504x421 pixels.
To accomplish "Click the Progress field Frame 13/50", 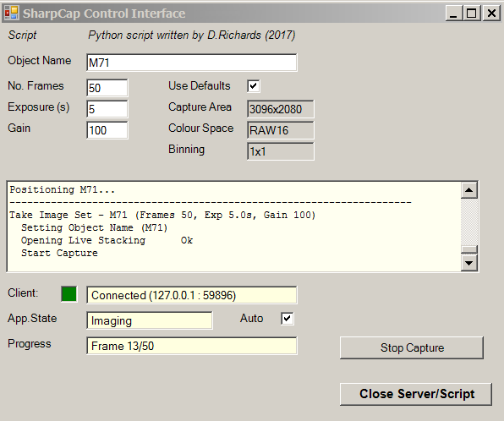I will 192,346.
